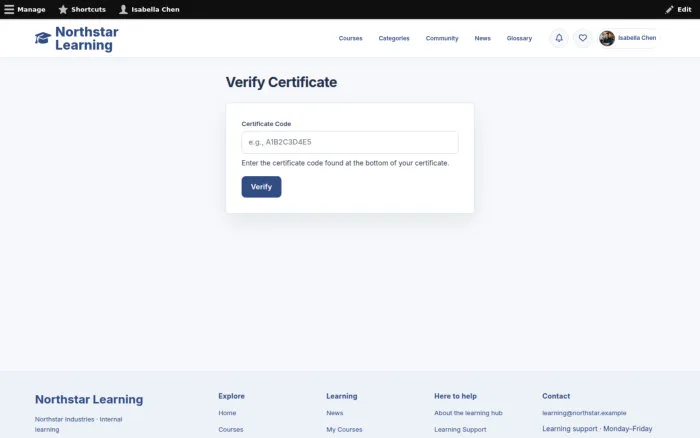Open the Categories navigation item
Viewport: 700px width, 438px height.
click(x=394, y=38)
